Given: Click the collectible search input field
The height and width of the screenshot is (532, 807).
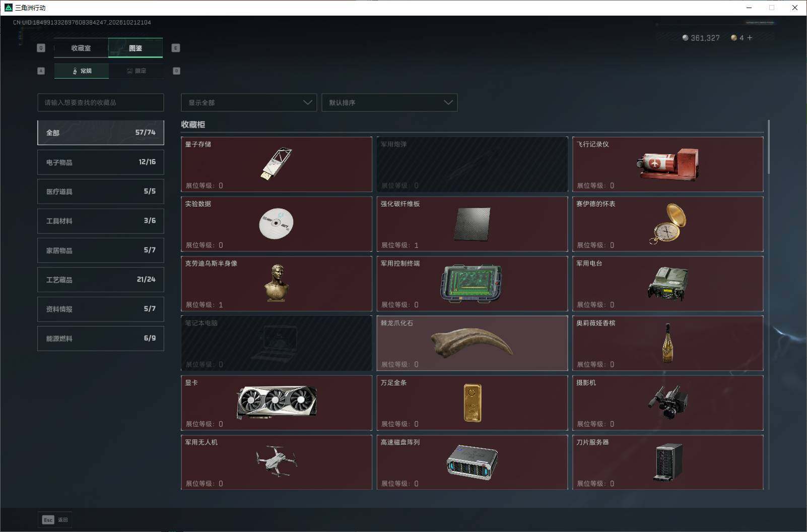Looking at the screenshot, I should [101, 102].
